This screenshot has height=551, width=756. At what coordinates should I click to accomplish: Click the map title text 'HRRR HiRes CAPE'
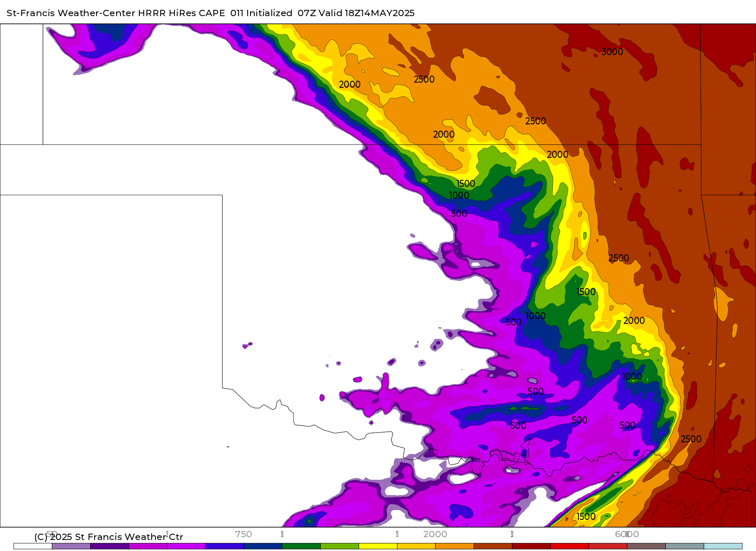click(x=182, y=13)
